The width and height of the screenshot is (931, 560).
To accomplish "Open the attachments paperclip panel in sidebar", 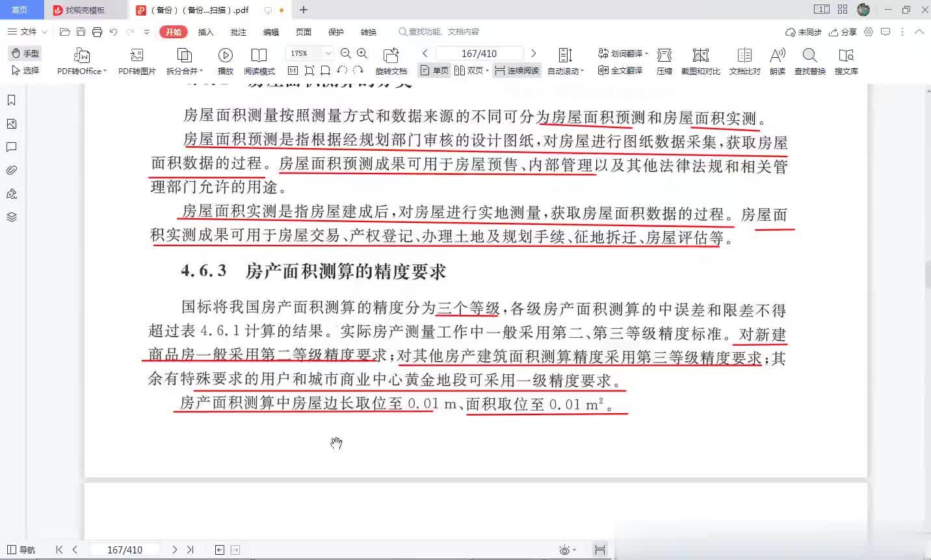I will coord(12,170).
